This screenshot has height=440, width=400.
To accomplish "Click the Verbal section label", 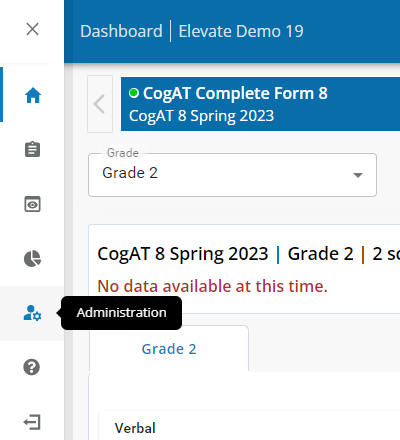I will (135, 428).
